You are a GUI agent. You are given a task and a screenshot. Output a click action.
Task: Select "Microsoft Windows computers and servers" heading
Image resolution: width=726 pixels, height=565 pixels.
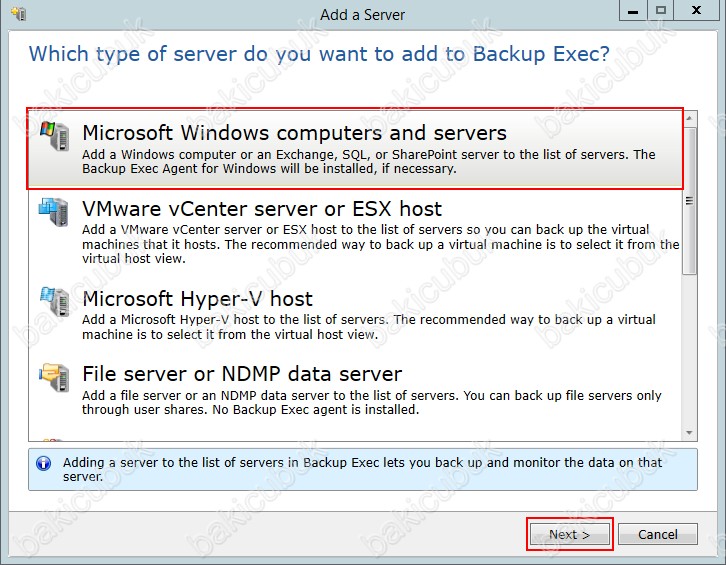[294, 133]
